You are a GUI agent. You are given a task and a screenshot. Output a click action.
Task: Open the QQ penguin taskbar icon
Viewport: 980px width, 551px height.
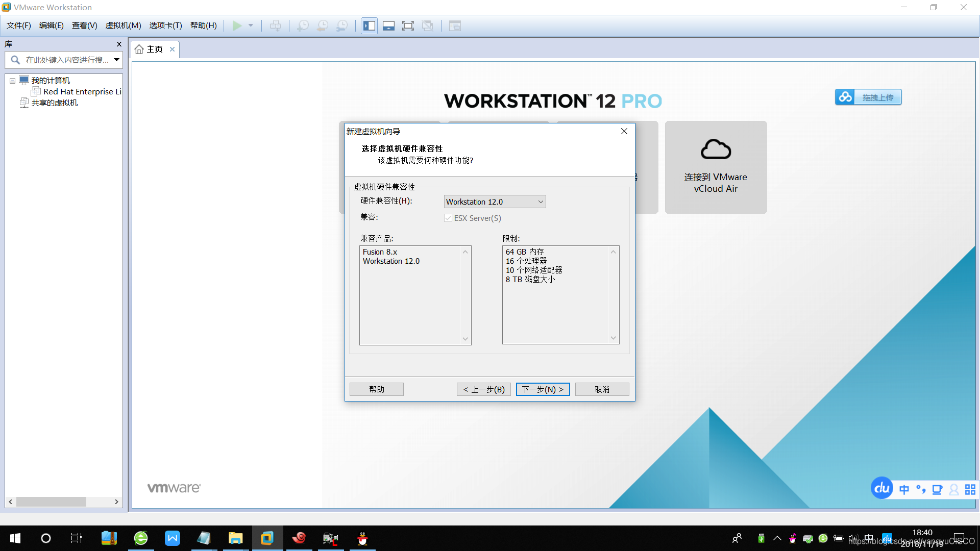tap(362, 538)
